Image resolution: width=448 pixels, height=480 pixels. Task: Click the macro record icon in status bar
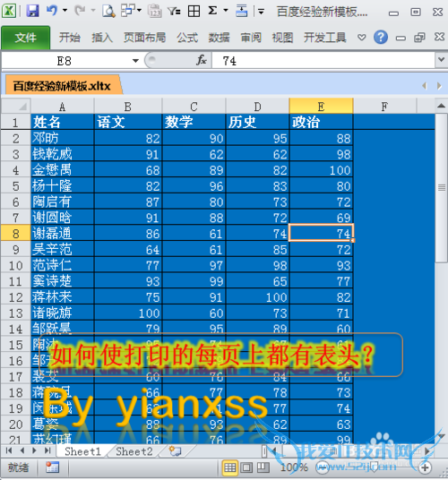pos(52,467)
